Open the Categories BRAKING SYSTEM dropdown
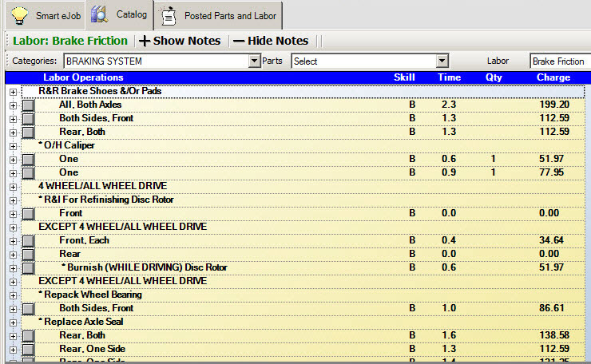The image size is (591, 364). 255,61
